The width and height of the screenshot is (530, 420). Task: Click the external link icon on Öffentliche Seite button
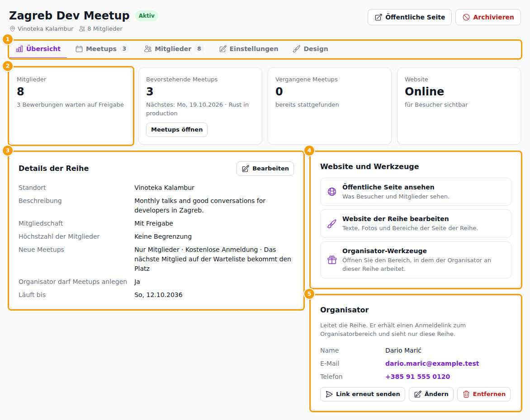point(379,17)
